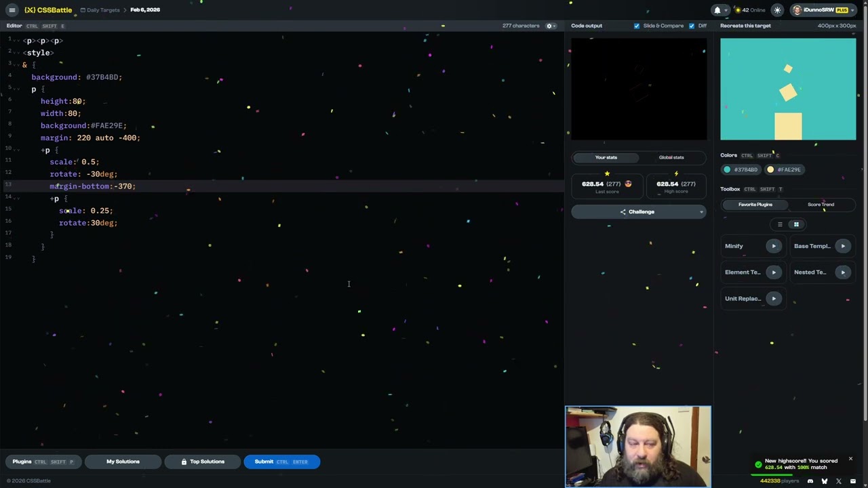The width and height of the screenshot is (868, 488).
Task: Go to the CSSBattle logo home
Action: [48, 10]
